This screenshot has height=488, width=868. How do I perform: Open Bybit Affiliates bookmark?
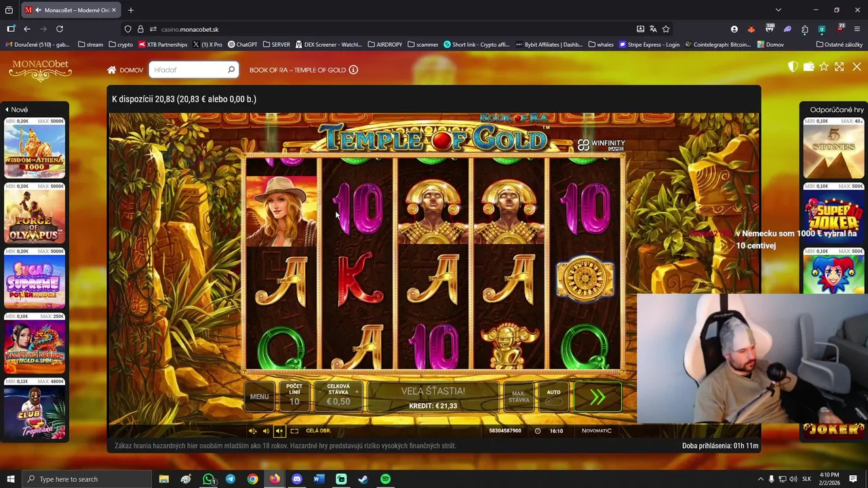click(x=549, y=45)
